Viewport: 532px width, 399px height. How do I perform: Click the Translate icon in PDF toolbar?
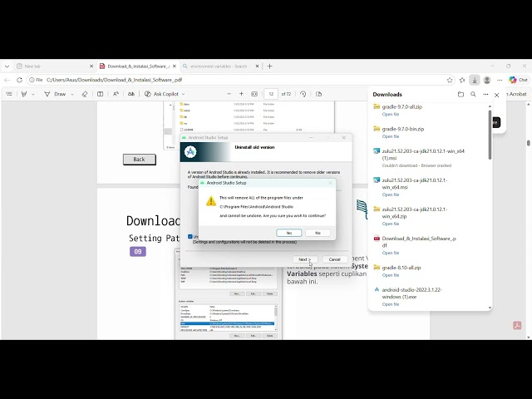coord(131,94)
